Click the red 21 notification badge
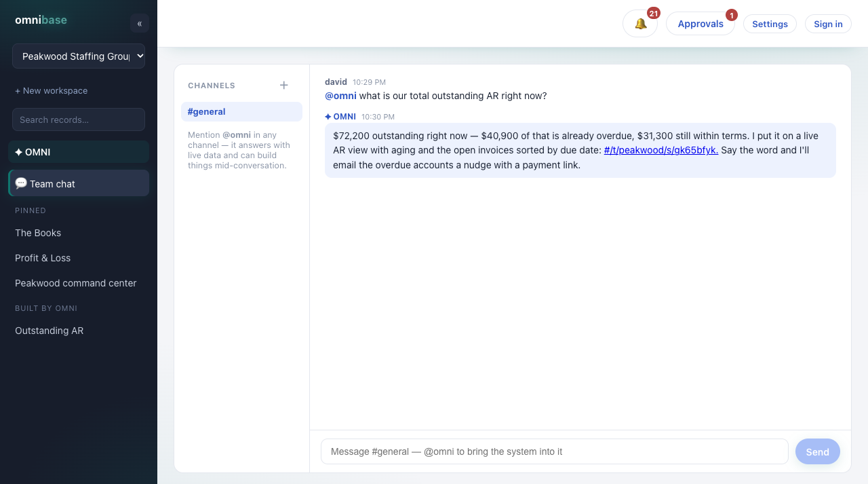 coord(654,13)
